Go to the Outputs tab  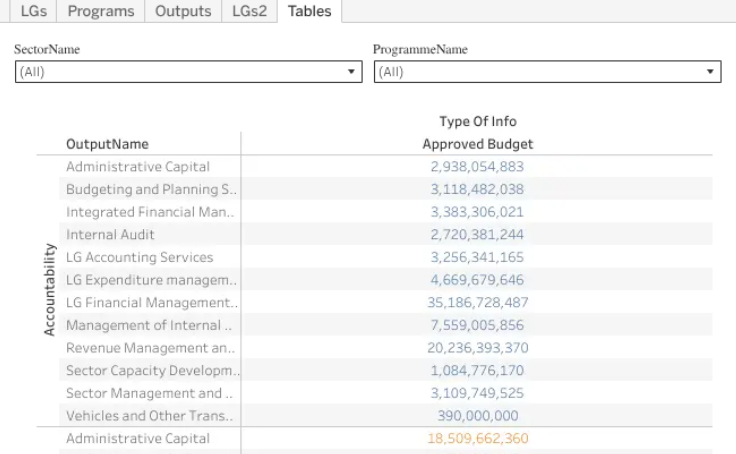[x=183, y=11]
